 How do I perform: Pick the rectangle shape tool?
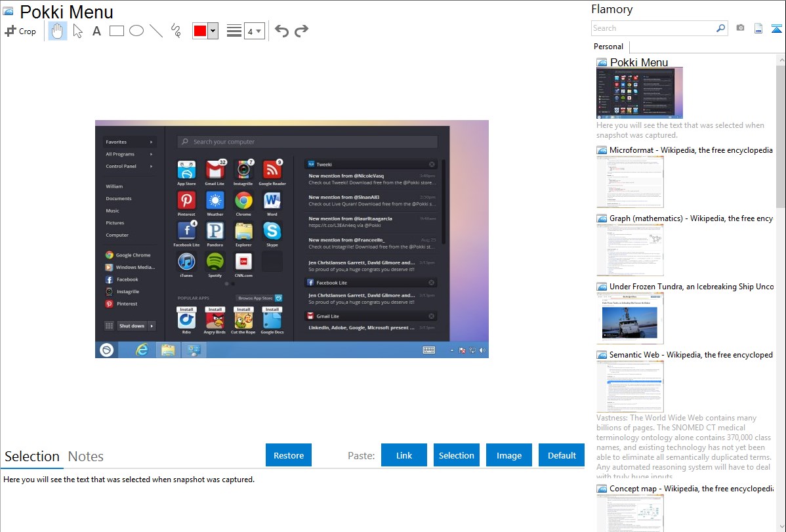tap(116, 31)
